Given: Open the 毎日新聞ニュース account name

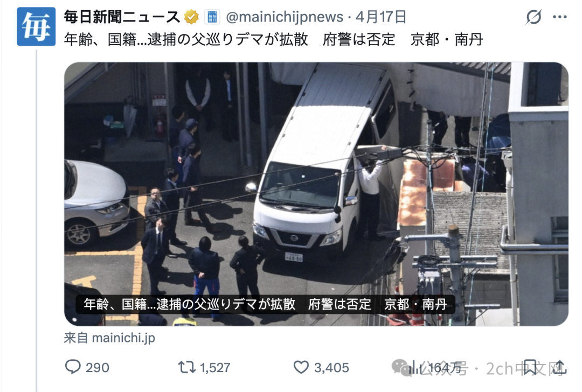Looking at the screenshot, I should 122,17.
